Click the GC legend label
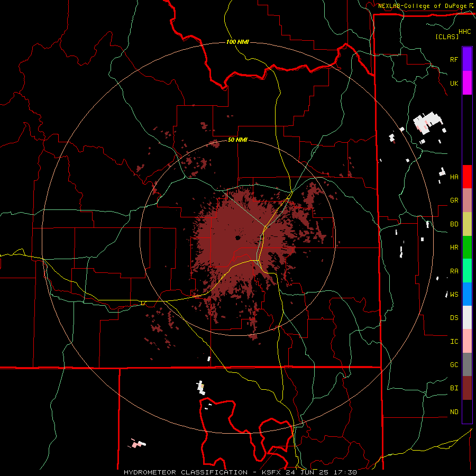Image resolution: width=476 pixels, height=476 pixels. click(x=454, y=365)
